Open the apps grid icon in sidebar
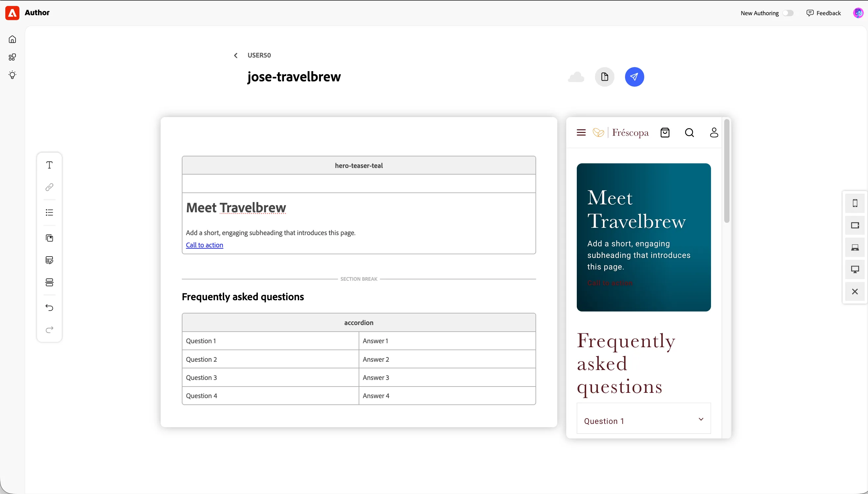This screenshot has width=868, height=494. pyautogui.click(x=12, y=57)
